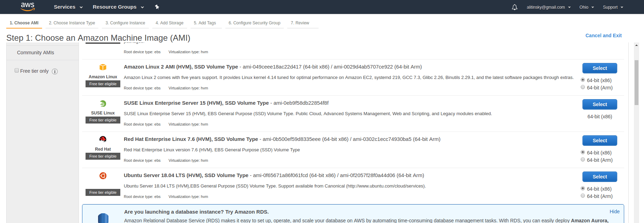
Task: Select the Ubuntu Server 18.04 LTS AMI
Action: (599, 177)
